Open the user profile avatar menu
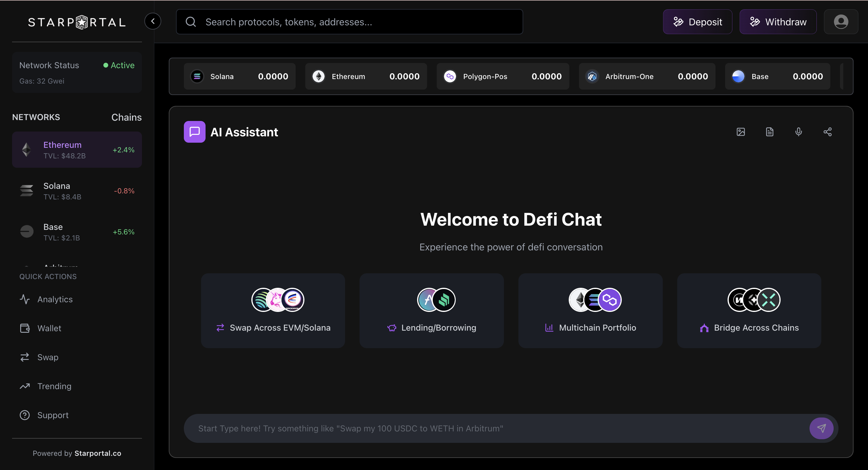Image resolution: width=868 pixels, height=470 pixels. (x=841, y=22)
